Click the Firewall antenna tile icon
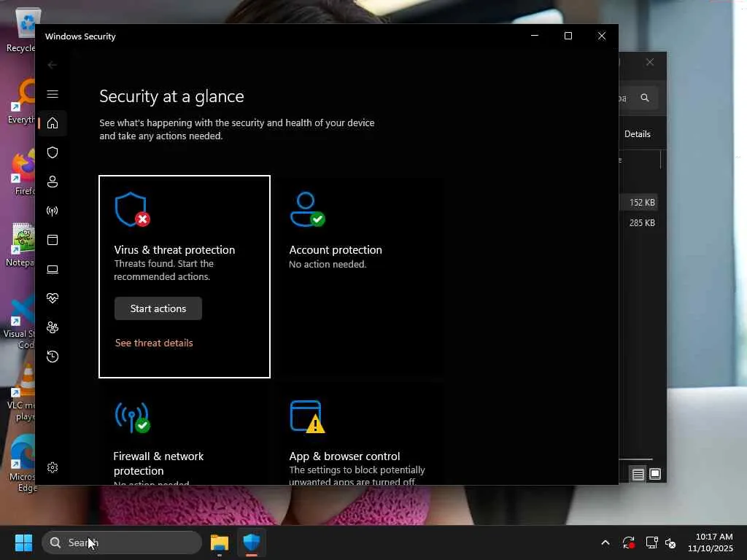 click(132, 418)
